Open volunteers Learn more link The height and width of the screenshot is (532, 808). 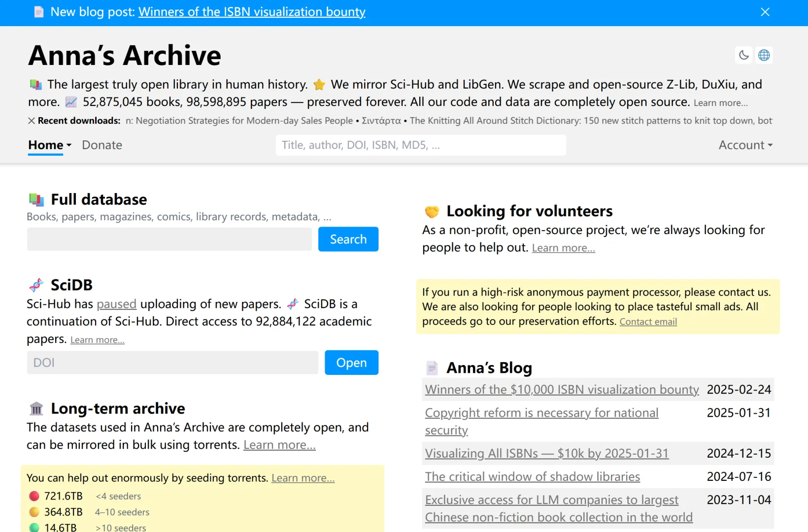(564, 248)
